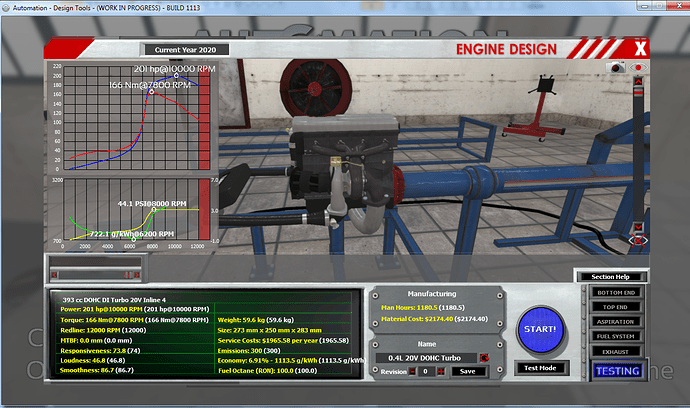690x408 pixels.
Task: Close Engine Design with the X icon
Action: [x=640, y=48]
